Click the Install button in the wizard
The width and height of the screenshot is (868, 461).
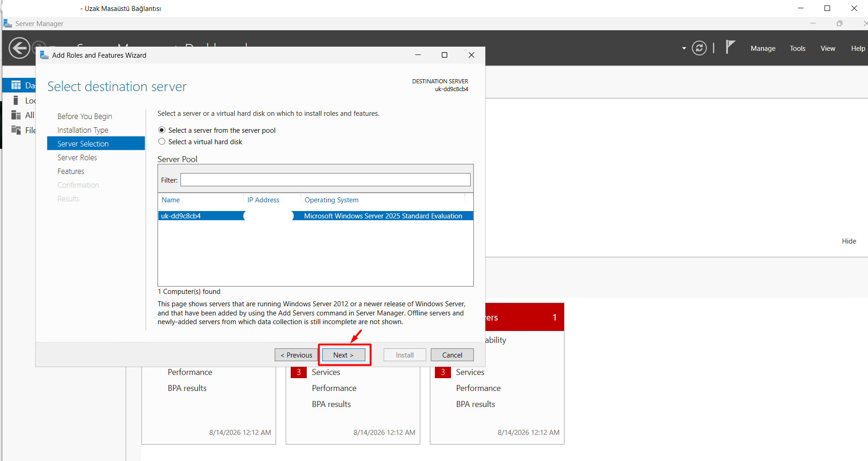(405, 355)
